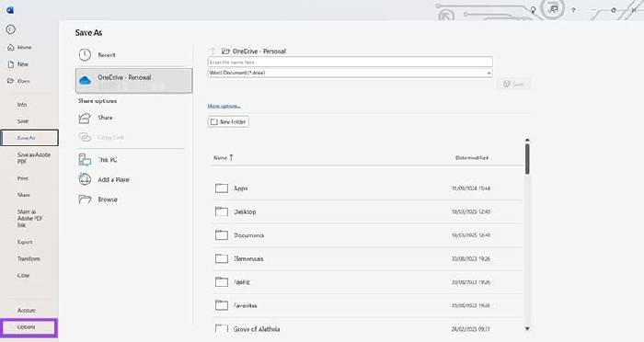Select Close in the sidebar

point(23,276)
